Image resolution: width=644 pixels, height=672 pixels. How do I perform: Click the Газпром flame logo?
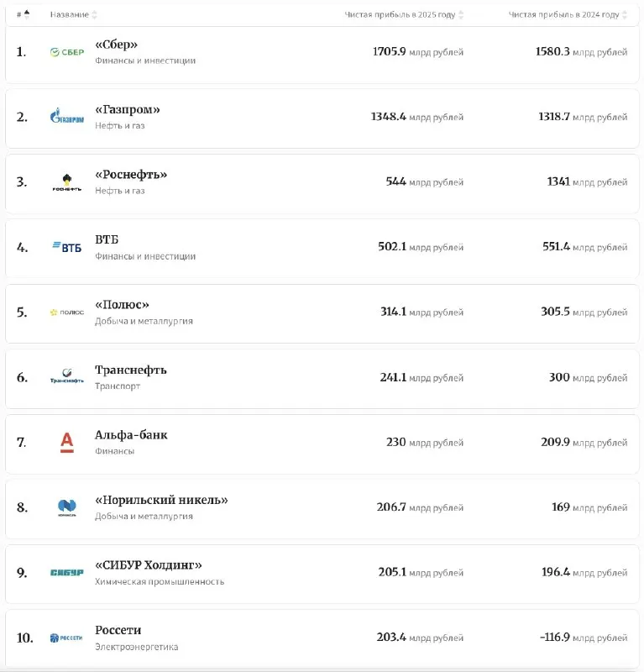tap(67, 116)
